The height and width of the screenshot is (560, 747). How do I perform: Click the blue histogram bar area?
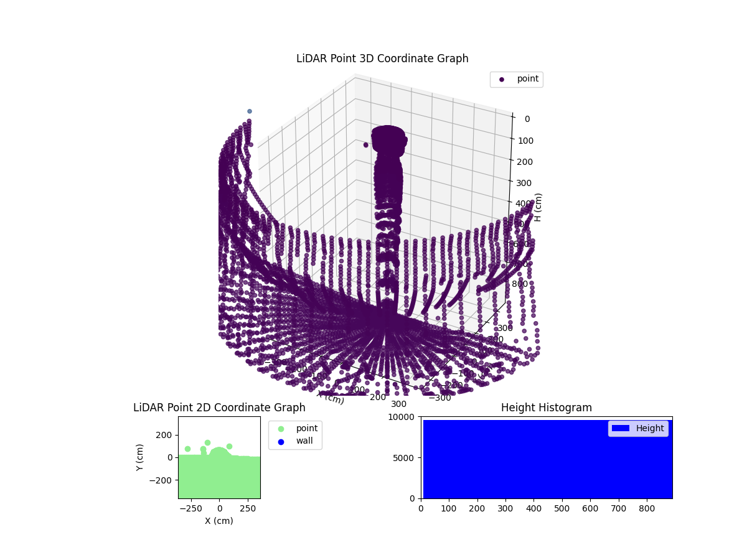548,459
